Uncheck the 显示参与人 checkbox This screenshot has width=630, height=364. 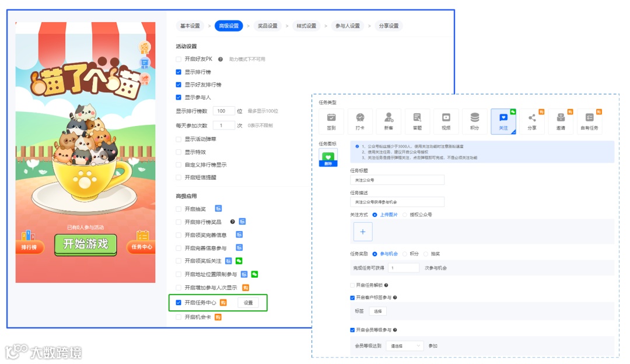click(178, 97)
